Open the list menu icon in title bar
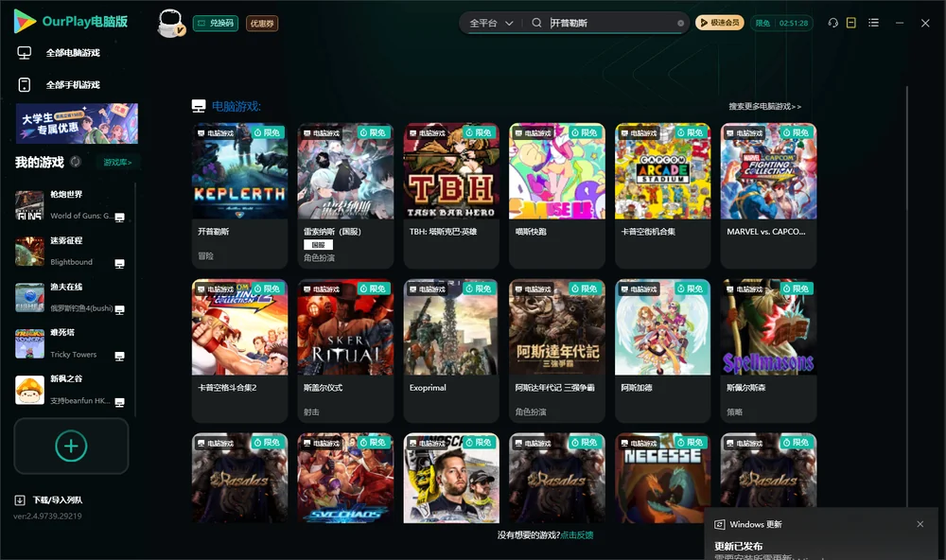Viewport: 946px width, 560px height. (x=873, y=23)
